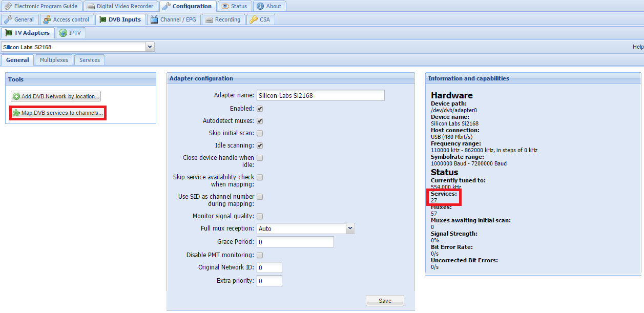Image resolution: width=644 pixels, height=313 pixels.
Task: Click General wrench configuration tab
Action: [x=9, y=19]
